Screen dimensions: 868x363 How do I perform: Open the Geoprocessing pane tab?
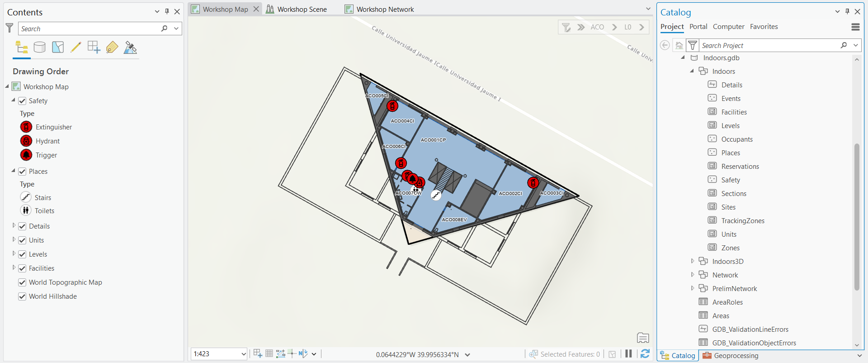[731, 356]
